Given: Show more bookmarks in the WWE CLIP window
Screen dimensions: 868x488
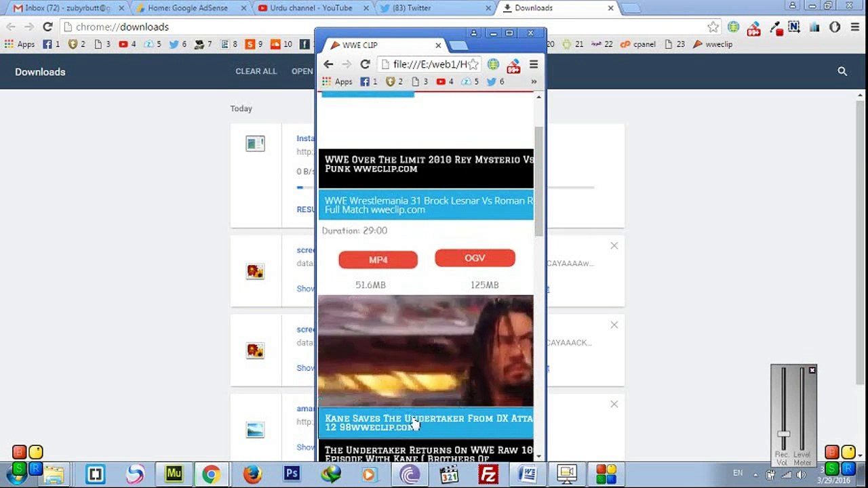Looking at the screenshot, I should click(534, 82).
